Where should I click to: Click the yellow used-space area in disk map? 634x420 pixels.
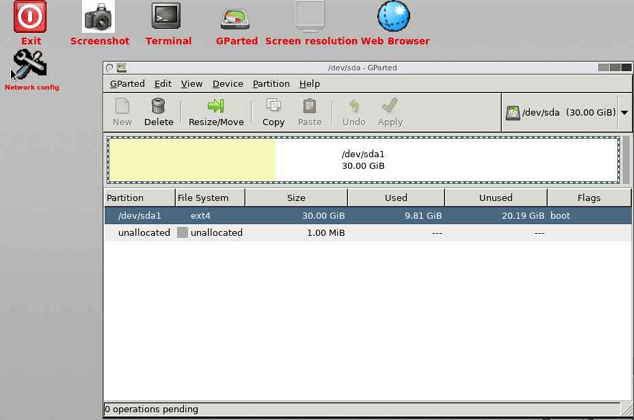(192, 160)
